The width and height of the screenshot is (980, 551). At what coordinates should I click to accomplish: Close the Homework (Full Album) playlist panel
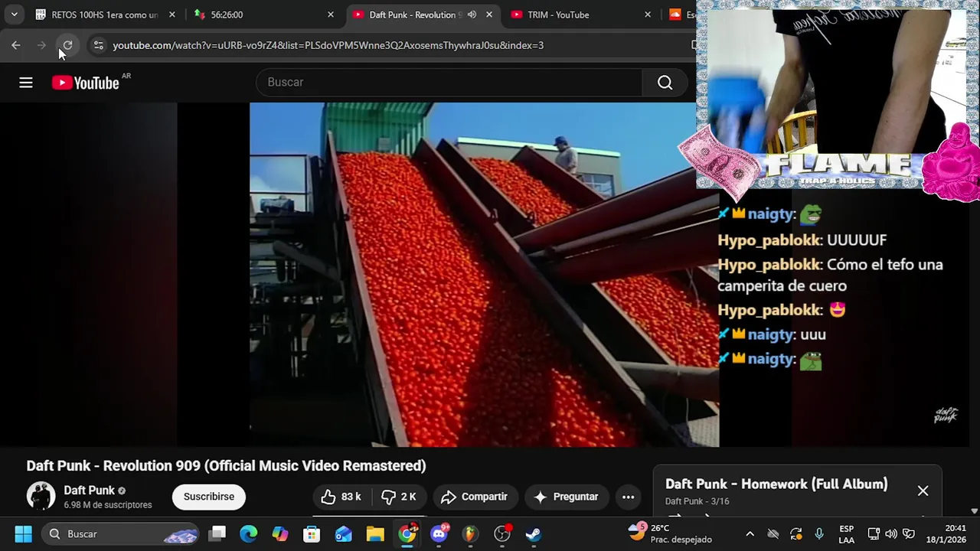[x=923, y=491]
